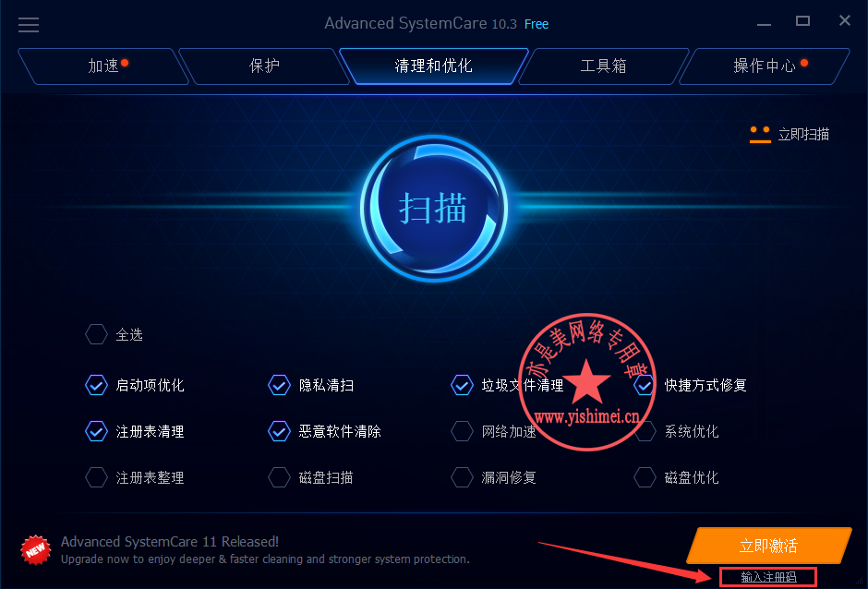The height and width of the screenshot is (589, 868).
Task: Open the 保护 tab
Action: (264, 66)
